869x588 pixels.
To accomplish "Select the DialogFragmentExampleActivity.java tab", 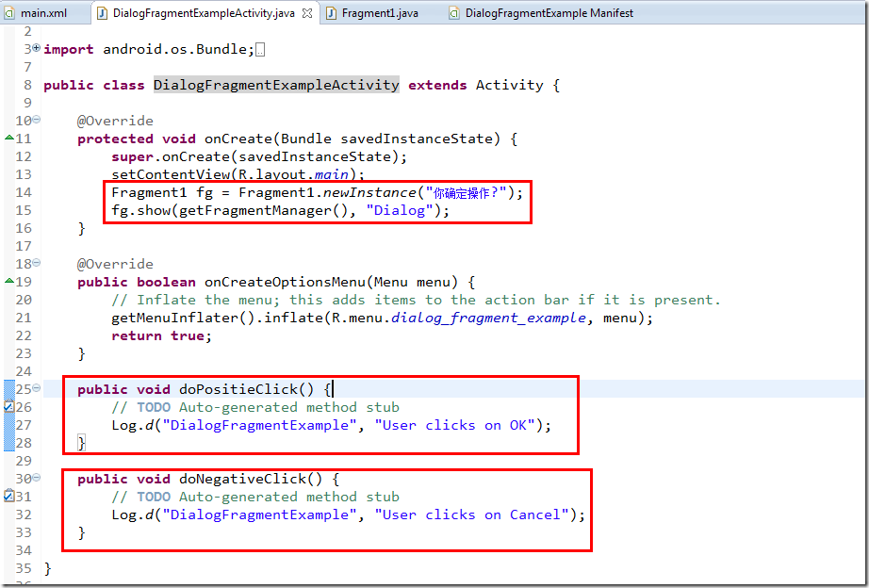I will [x=204, y=13].
